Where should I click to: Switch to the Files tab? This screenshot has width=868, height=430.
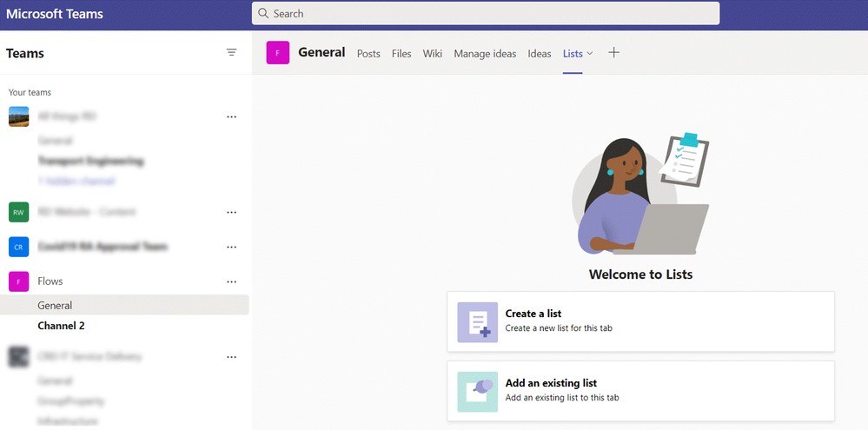point(401,54)
